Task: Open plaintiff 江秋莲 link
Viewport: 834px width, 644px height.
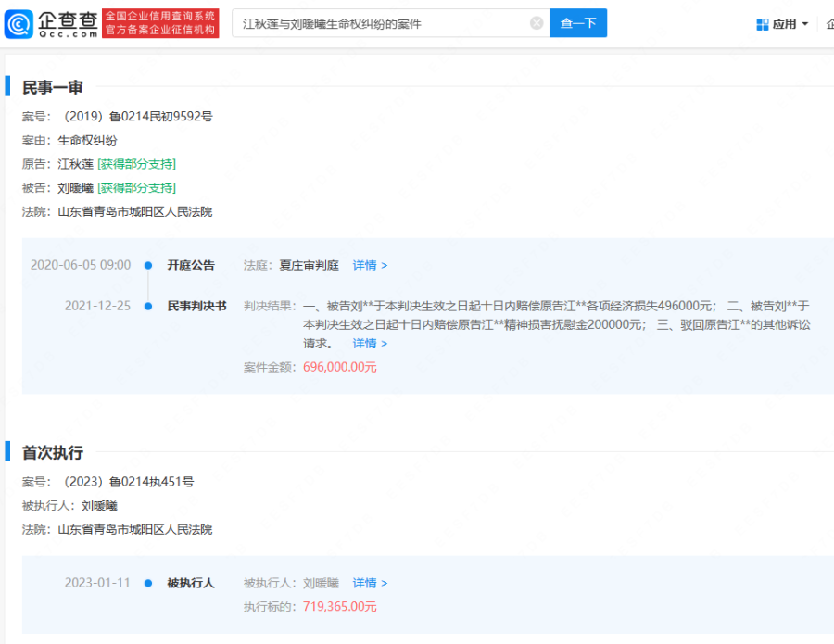Action: click(76, 164)
